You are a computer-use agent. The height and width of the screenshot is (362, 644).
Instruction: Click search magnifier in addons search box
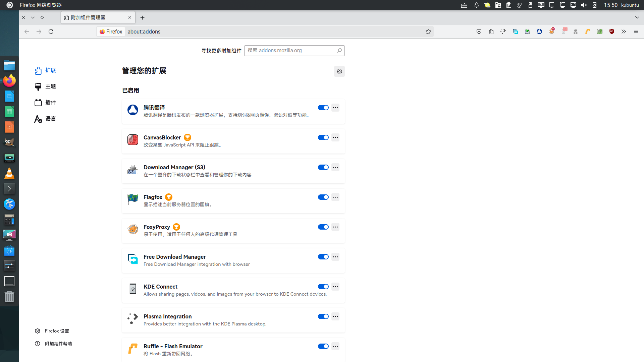[339, 50]
